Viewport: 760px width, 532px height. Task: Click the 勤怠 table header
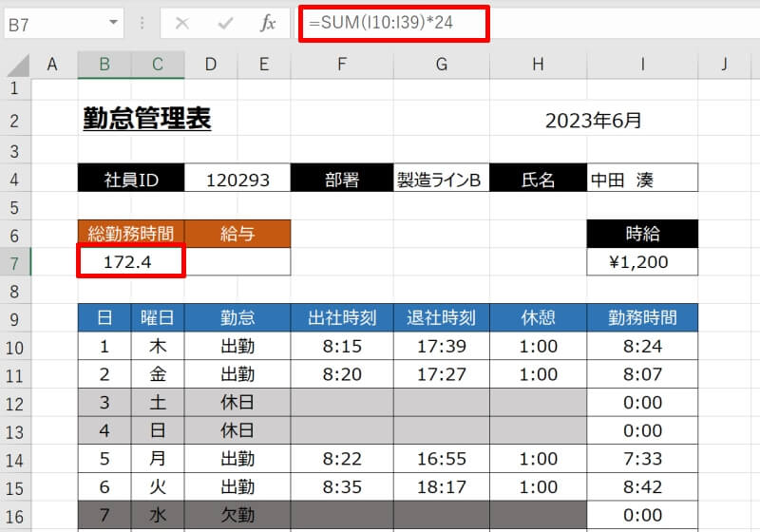(x=237, y=318)
